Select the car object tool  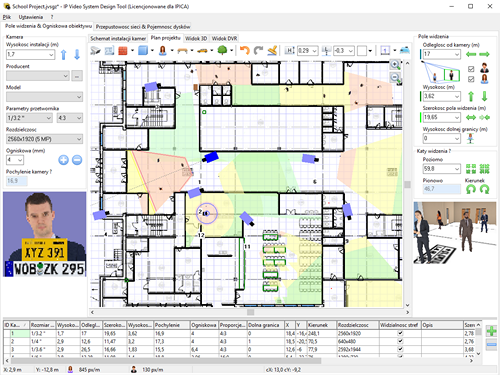tap(202, 51)
